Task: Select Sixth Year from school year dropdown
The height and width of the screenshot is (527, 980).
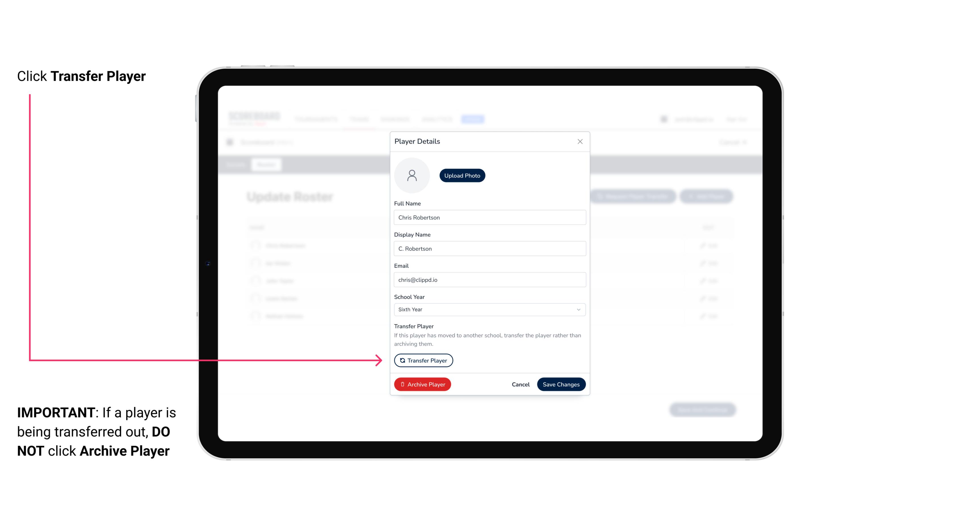Action: click(x=489, y=309)
